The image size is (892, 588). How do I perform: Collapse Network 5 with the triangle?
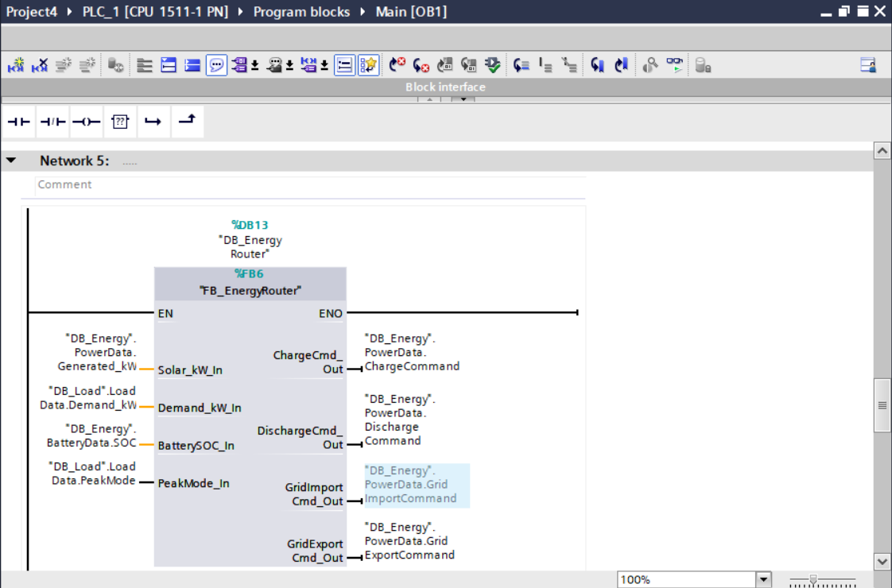(x=11, y=161)
